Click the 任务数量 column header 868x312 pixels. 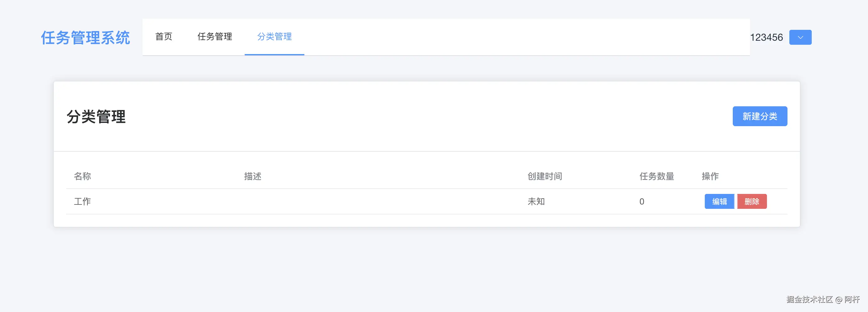tap(656, 176)
